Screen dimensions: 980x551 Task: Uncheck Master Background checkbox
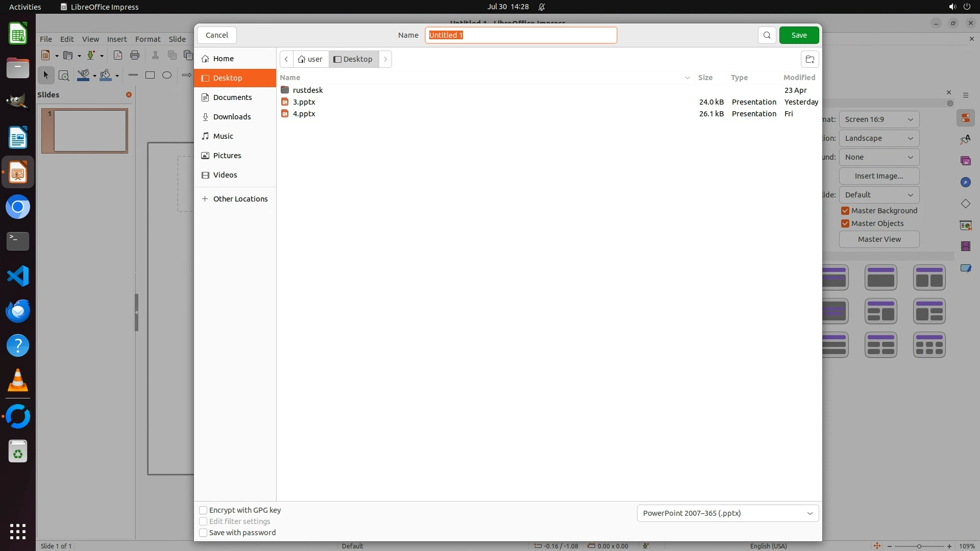[845, 211]
